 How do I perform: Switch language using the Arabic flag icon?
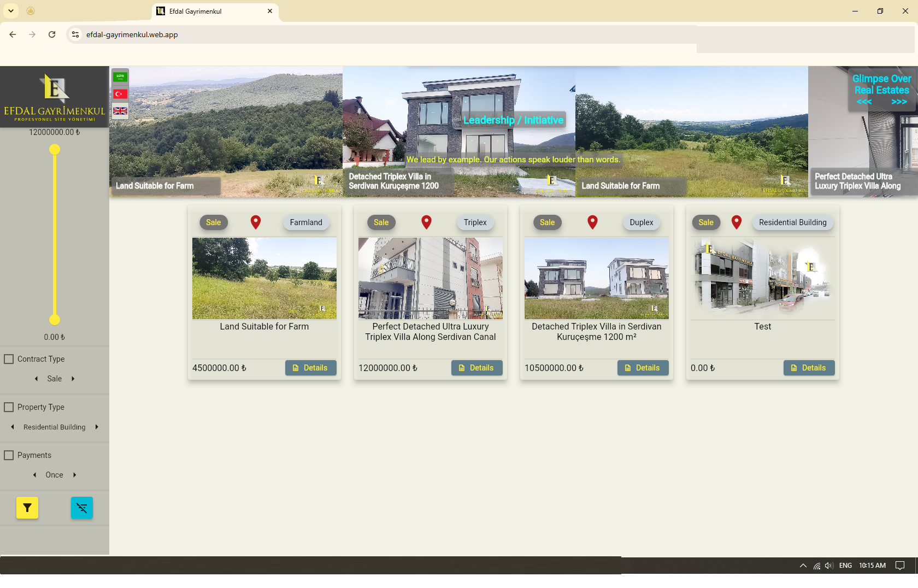[120, 77]
